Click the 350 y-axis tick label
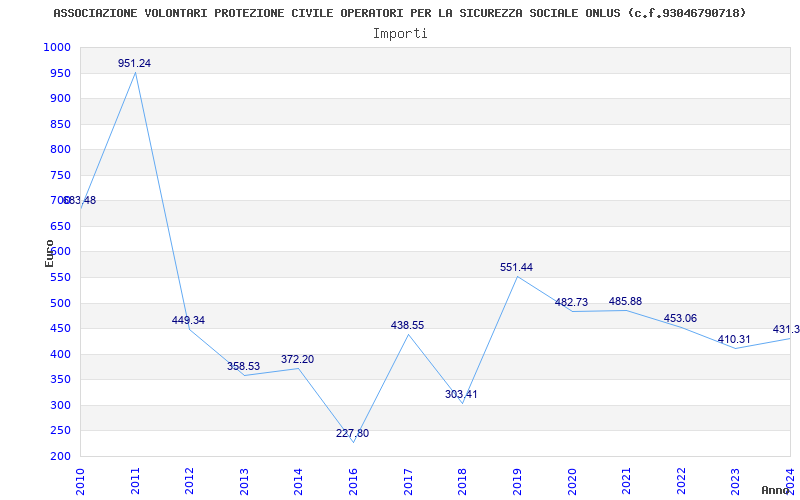Viewport: 800px width, 500px height. pyautogui.click(x=60, y=380)
